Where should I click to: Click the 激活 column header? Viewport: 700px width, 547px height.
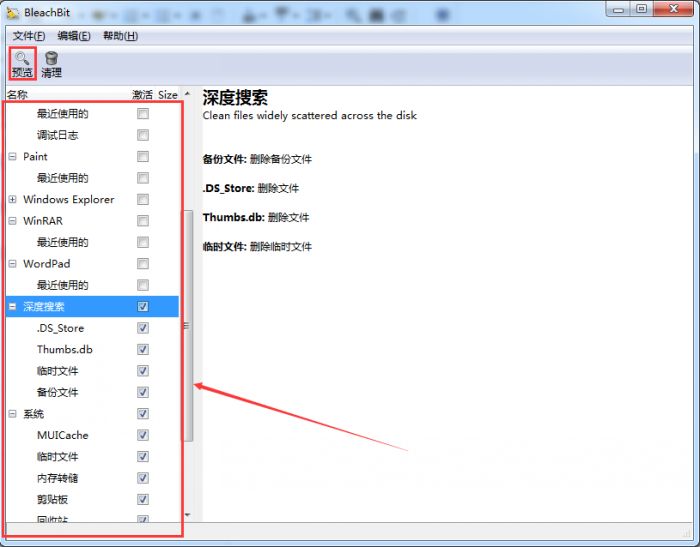pos(143,95)
